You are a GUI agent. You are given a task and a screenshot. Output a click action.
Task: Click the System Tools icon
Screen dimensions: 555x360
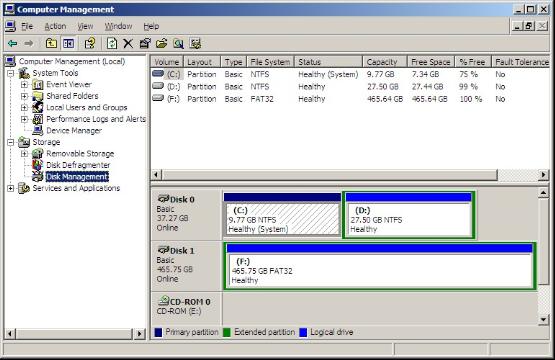[x=24, y=73]
